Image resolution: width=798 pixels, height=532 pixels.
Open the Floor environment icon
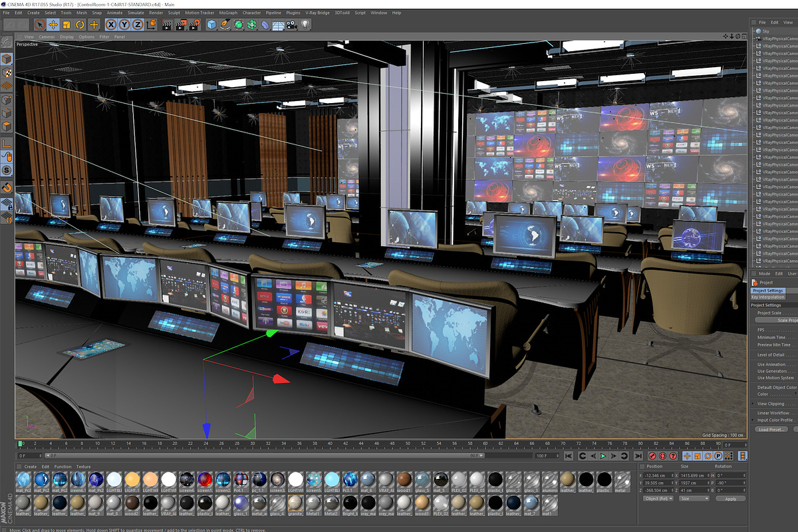pyautogui.click(x=278, y=25)
